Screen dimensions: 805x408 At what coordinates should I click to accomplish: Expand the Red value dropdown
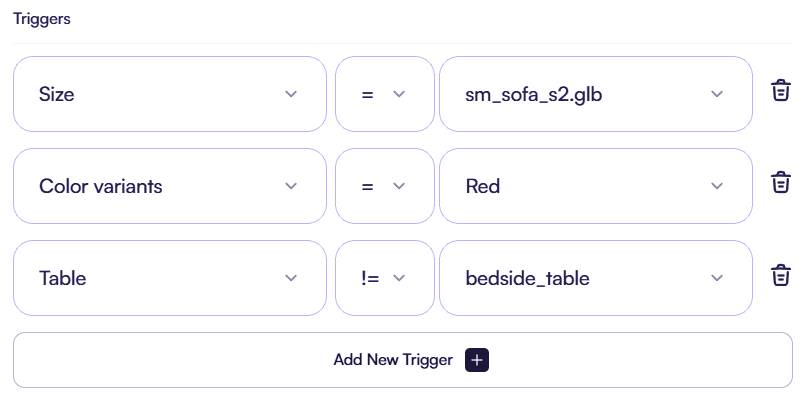tap(595, 186)
